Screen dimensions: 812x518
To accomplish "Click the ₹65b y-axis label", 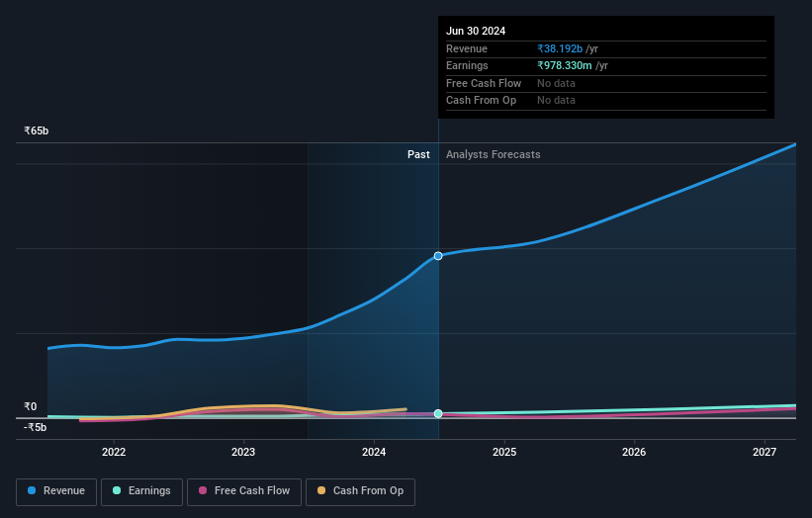I will 37,130.
